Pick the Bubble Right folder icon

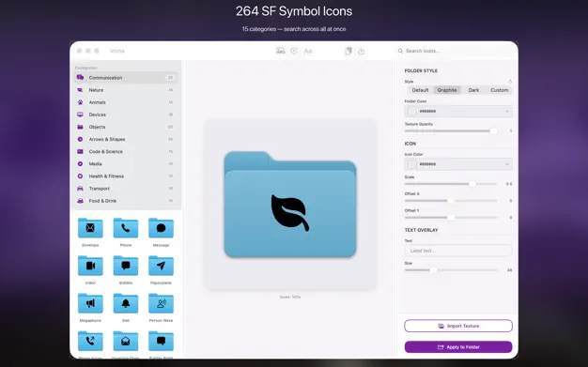click(x=161, y=341)
